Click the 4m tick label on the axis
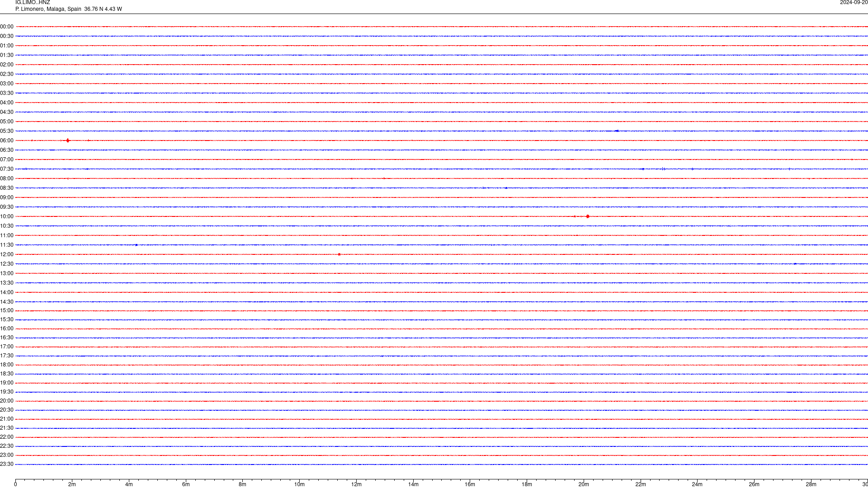Viewport: 868px width, 488px height. (129, 484)
